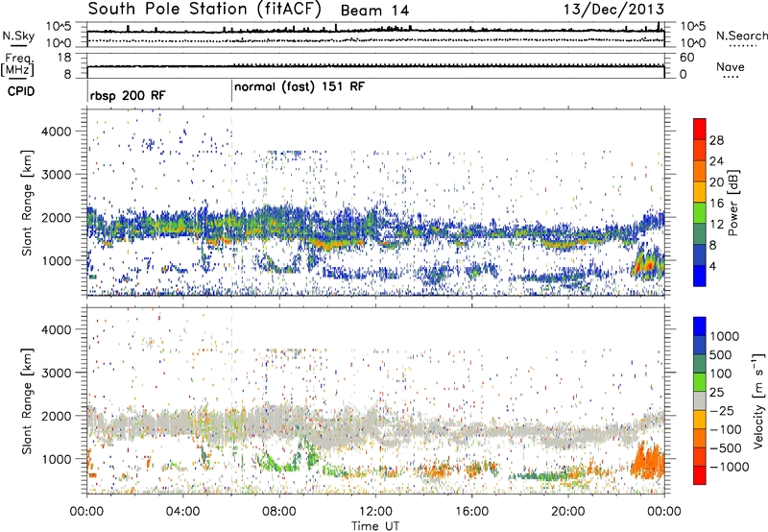Click the "-25" label on Velocity color bar

pos(721,410)
